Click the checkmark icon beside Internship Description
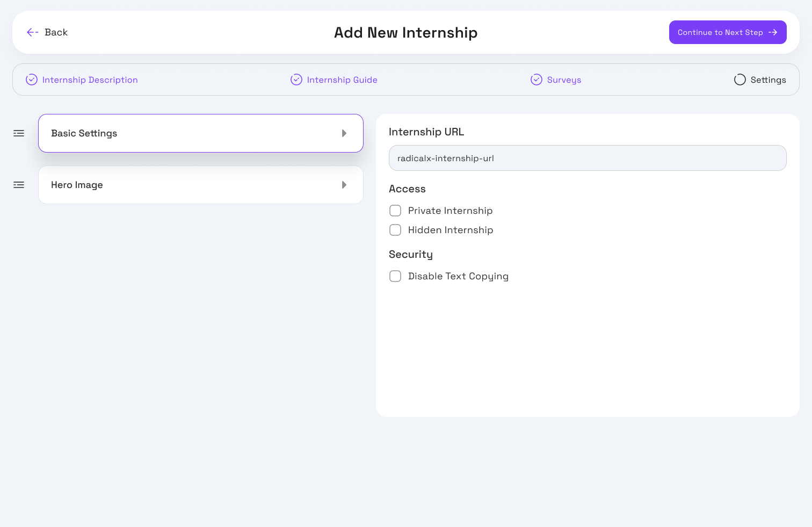The width and height of the screenshot is (812, 527). tap(31, 80)
